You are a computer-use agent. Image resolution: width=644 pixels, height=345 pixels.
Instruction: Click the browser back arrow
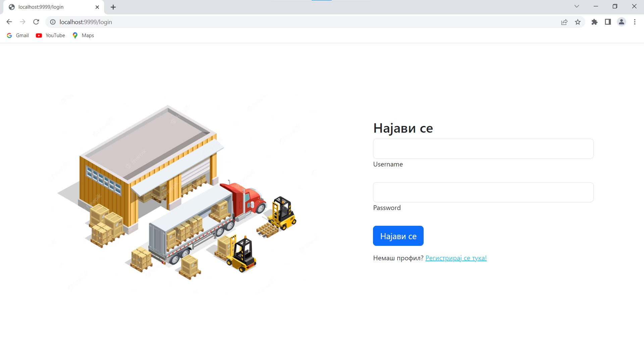9,22
